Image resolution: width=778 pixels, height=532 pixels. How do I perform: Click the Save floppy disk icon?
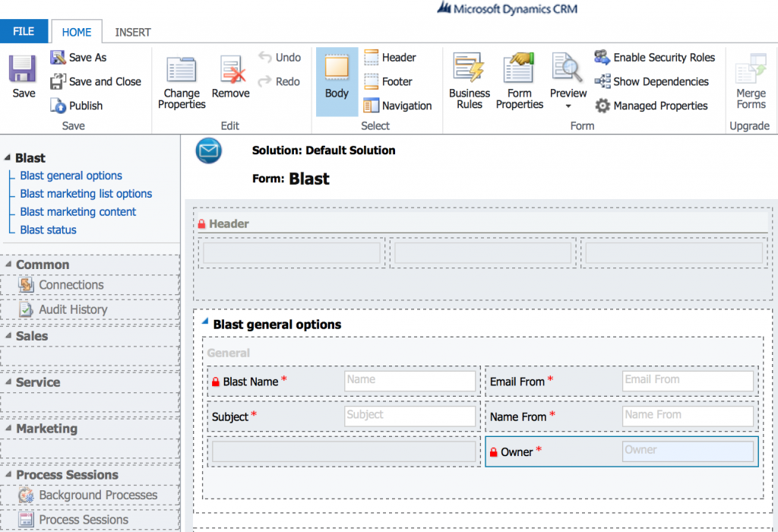(23, 68)
